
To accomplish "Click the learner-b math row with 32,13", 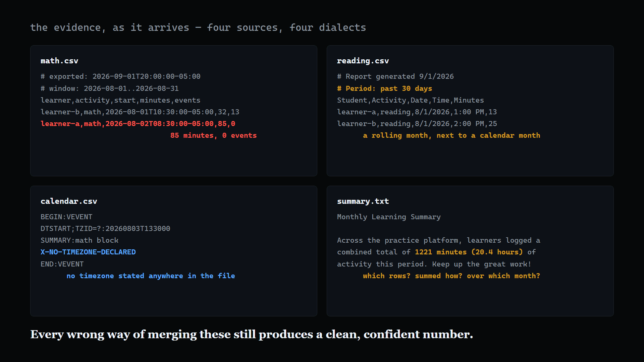I will click(140, 112).
